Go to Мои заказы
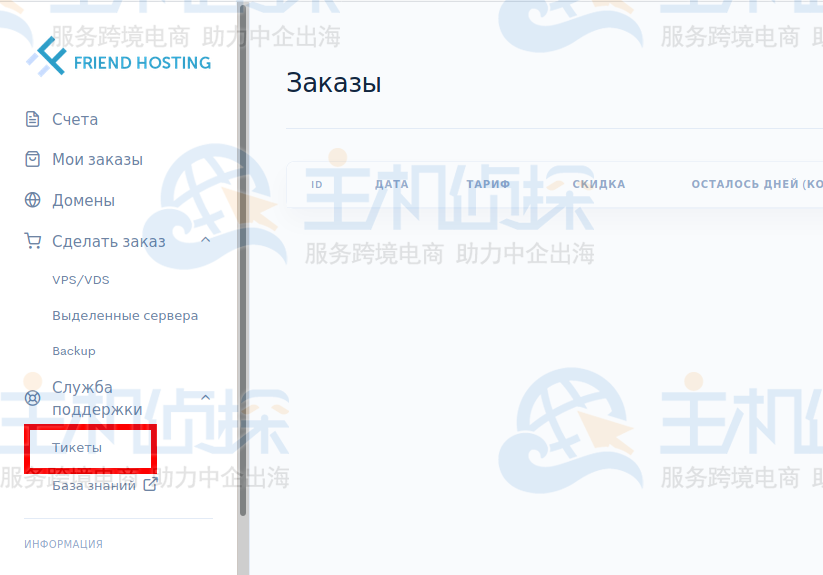 tap(98, 159)
